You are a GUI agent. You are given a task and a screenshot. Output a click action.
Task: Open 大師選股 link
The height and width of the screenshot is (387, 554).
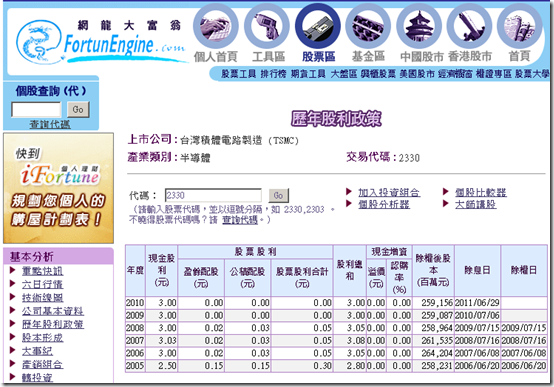coord(475,204)
